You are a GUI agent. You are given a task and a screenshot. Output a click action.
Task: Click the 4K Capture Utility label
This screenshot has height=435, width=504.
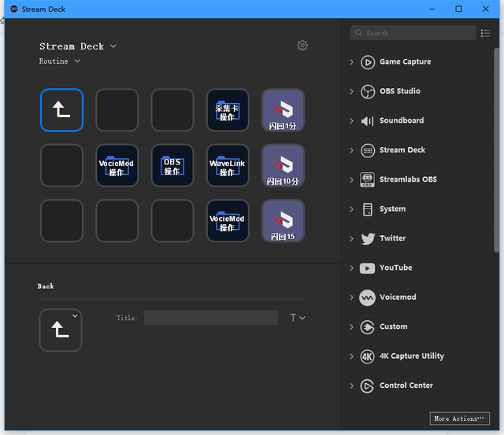[412, 356]
